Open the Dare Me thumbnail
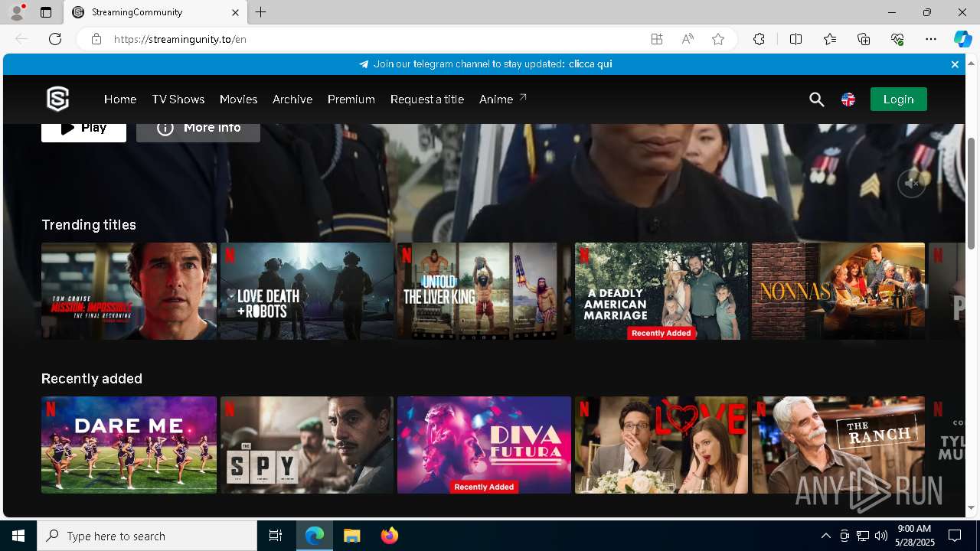This screenshot has width=980, height=551. (129, 445)
